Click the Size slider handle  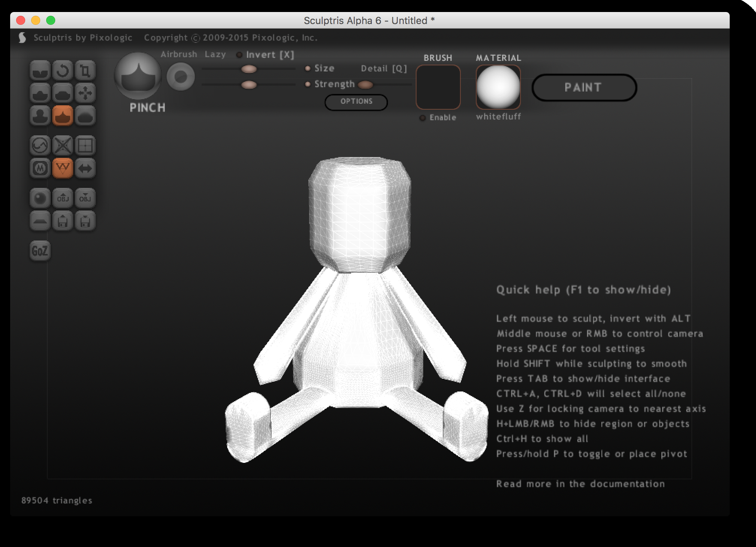[249, 69]
